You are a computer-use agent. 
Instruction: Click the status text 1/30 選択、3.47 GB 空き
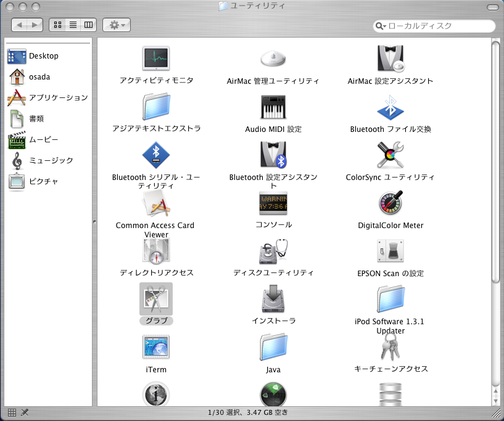click(x=248, y=412)
